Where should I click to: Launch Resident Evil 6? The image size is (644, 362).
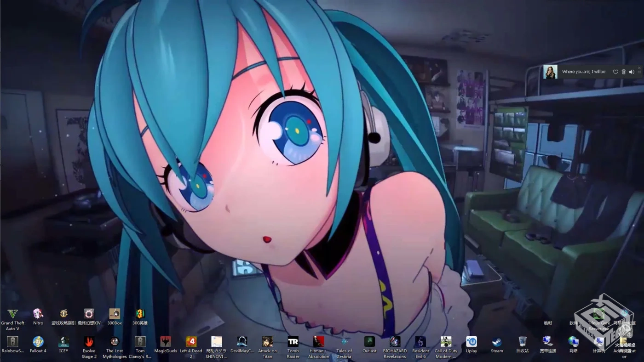(420, 342)
